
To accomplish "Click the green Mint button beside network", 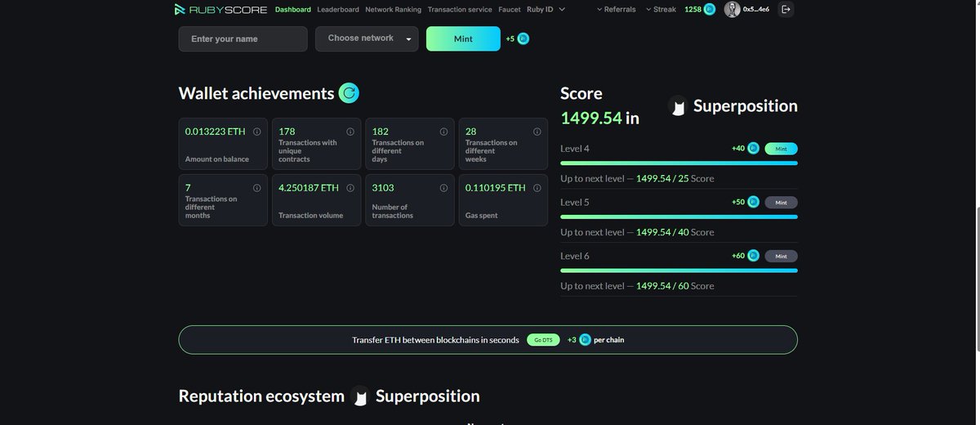I will pyautogui.click(x=463, y=38).
